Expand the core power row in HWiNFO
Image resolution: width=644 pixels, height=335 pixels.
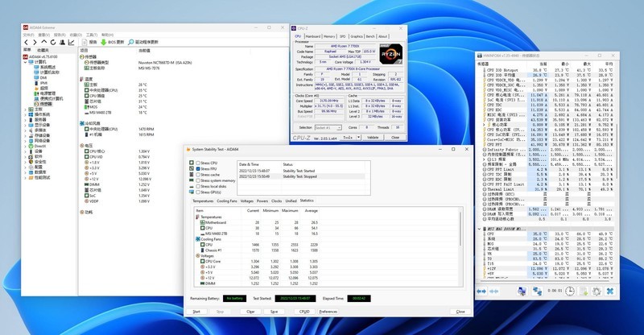point(485,125)
